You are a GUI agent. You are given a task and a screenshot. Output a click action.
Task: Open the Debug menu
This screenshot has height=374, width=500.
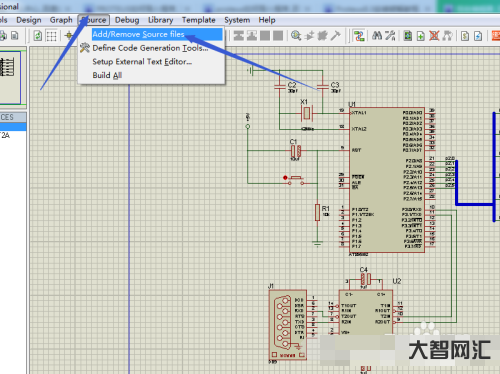(127, 20)
